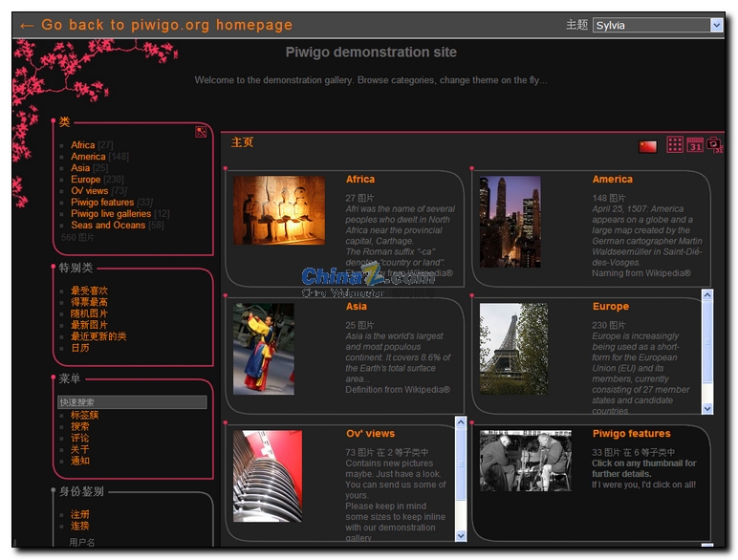Open Europe category in sidebar list
Screen dimensions: 738x560
coord(86,180)
